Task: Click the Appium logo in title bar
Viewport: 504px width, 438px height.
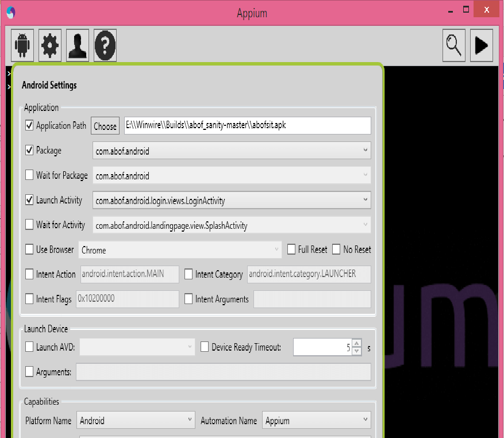Action: (x=10, y=13)
